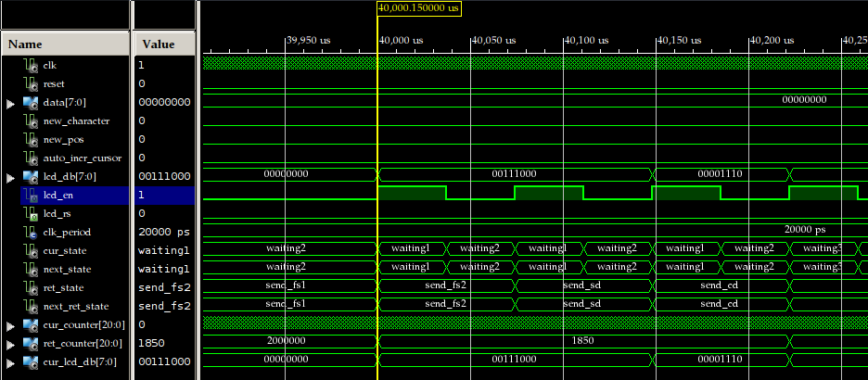Click the lcd_en signal icon
This screenshot has height=380, width=868.
(31, 196)
